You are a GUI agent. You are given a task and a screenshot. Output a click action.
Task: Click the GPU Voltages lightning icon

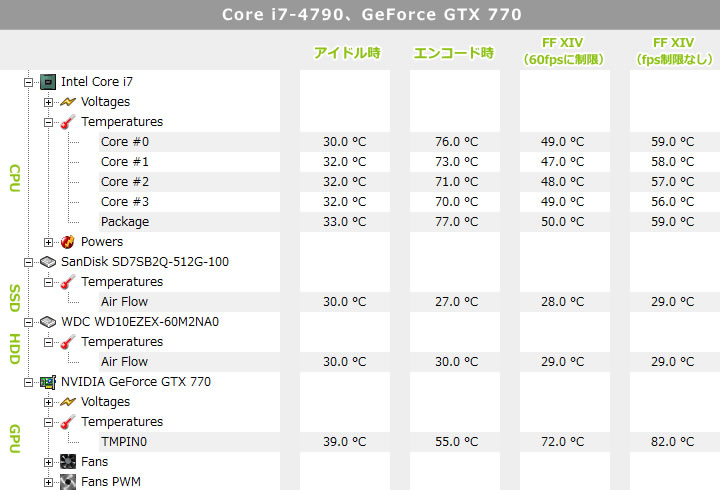(x=68, y=402)
